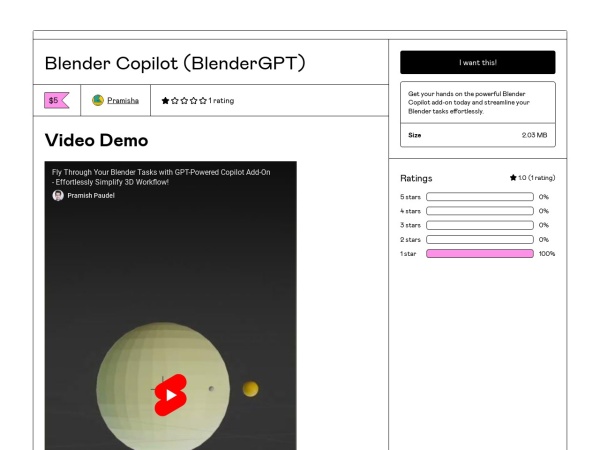
Task: Click the 1 star pink rating bar
Action: (x=480, y=253)
